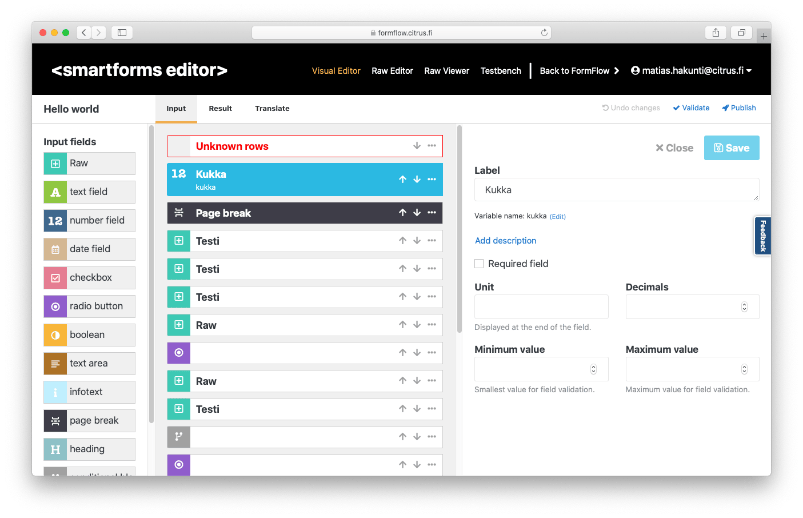Switch to the Result tab
The width and height of the screenshot is (803, 518).
pos(220,109)
